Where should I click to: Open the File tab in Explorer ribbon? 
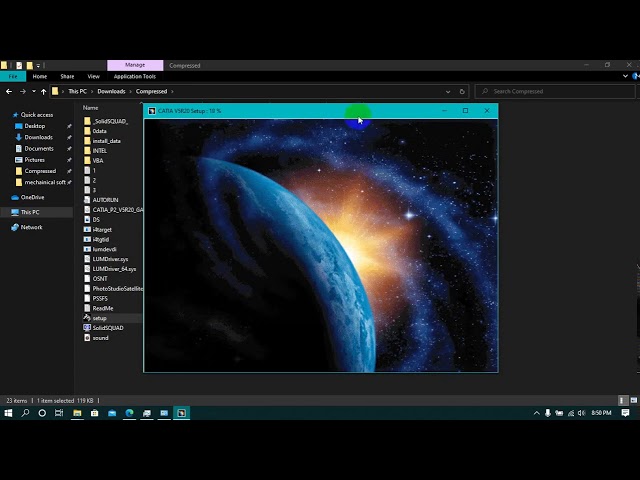click(13, 76)
